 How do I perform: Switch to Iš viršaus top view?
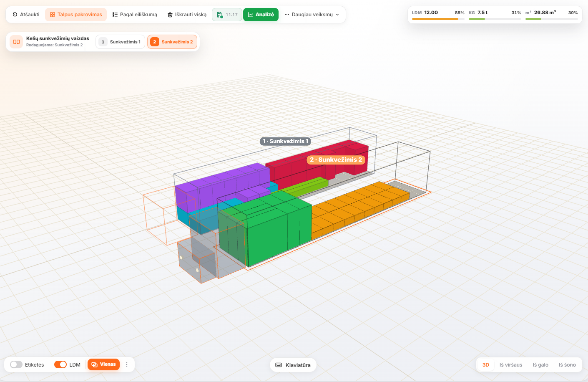(511, 365)
